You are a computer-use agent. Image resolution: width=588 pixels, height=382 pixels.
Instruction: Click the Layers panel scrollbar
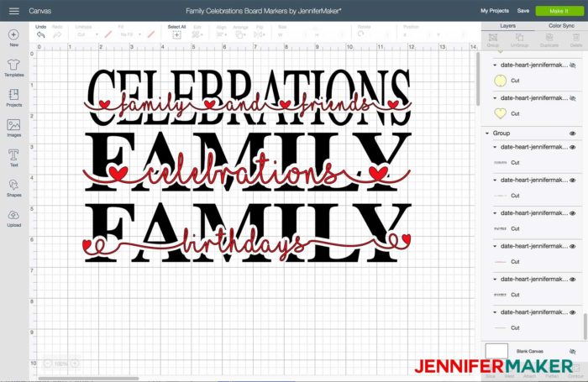pos(585,326)
